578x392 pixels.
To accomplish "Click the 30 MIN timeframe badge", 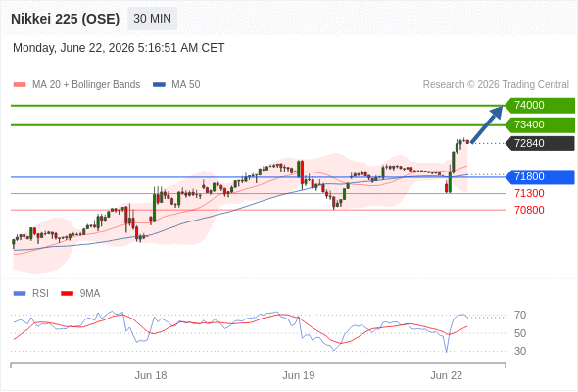I will click(x=152, y=19).
